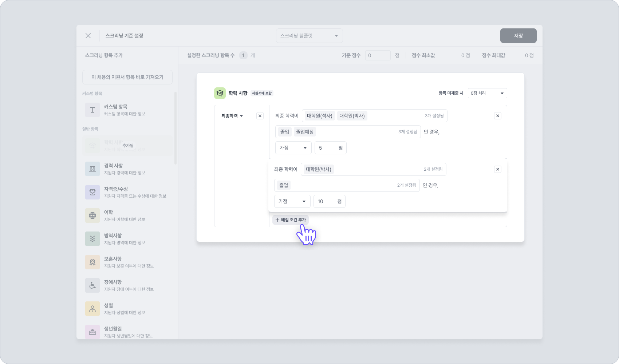Delete the second scoring condition
This screenshot has width=619, height=364.
pos(498,169)
